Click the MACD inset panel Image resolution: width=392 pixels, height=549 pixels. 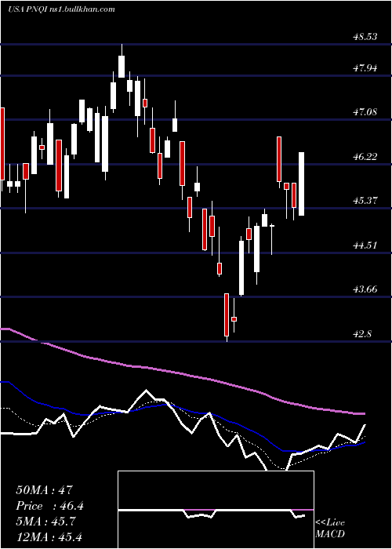pos(216,510)
